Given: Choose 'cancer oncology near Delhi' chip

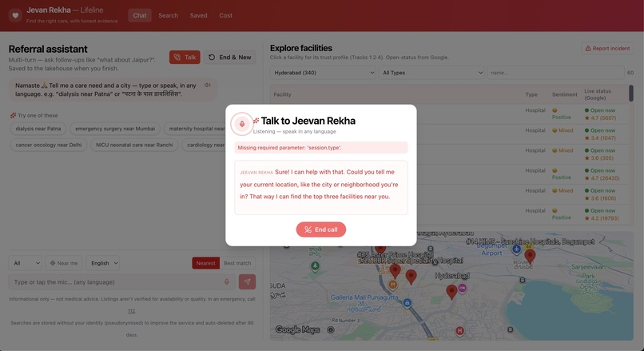Looking at the screenshot, I should point(49,145).
